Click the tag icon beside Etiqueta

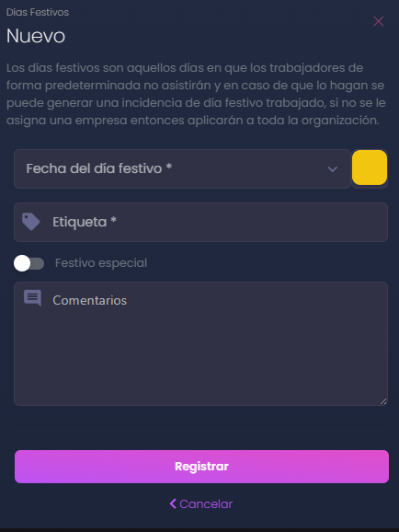[x=31, y=222]
